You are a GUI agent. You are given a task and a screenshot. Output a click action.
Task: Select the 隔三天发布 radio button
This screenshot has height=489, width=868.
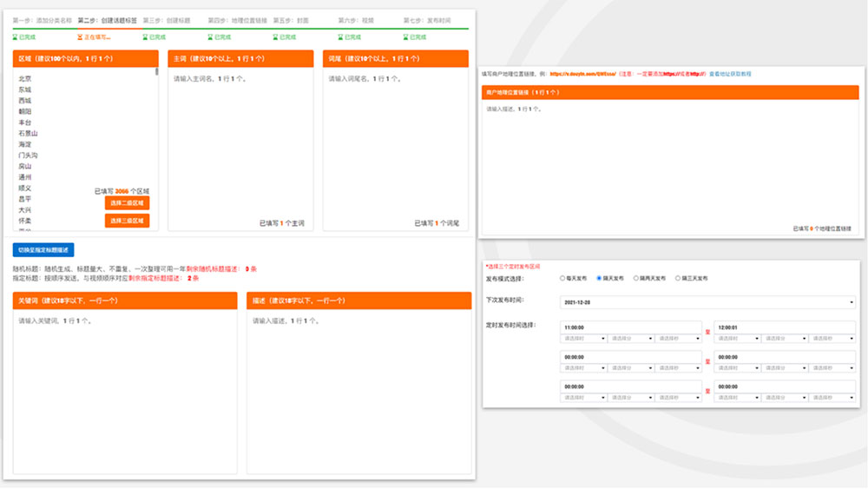pos(678,279)
